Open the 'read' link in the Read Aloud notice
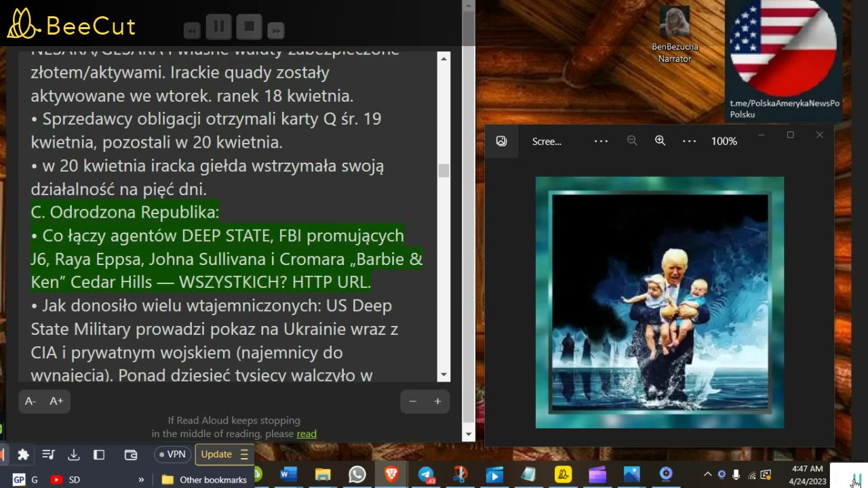Viewport: 868px width, 488px height. click(307, 434)
